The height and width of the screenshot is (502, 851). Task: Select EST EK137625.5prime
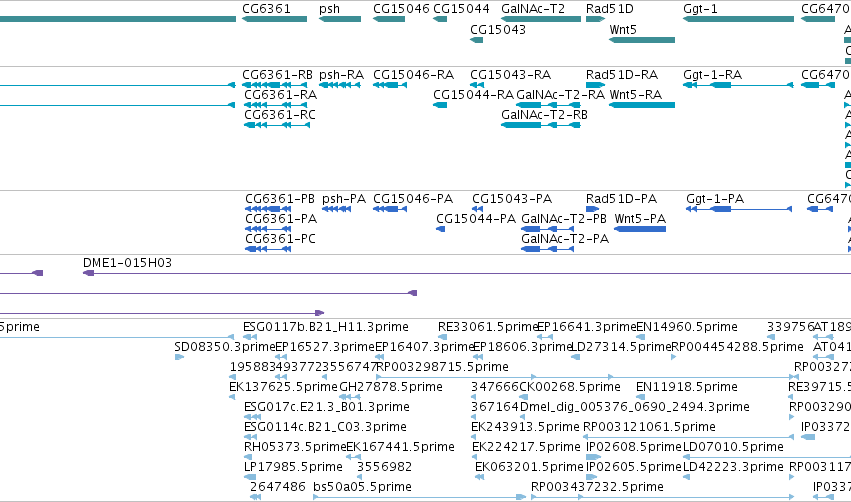(232, 397)
